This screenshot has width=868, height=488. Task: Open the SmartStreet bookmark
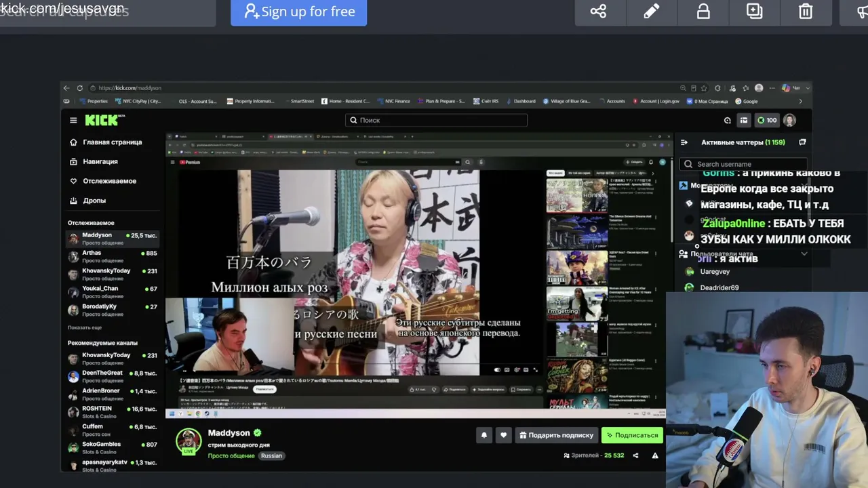pos(298,101)
